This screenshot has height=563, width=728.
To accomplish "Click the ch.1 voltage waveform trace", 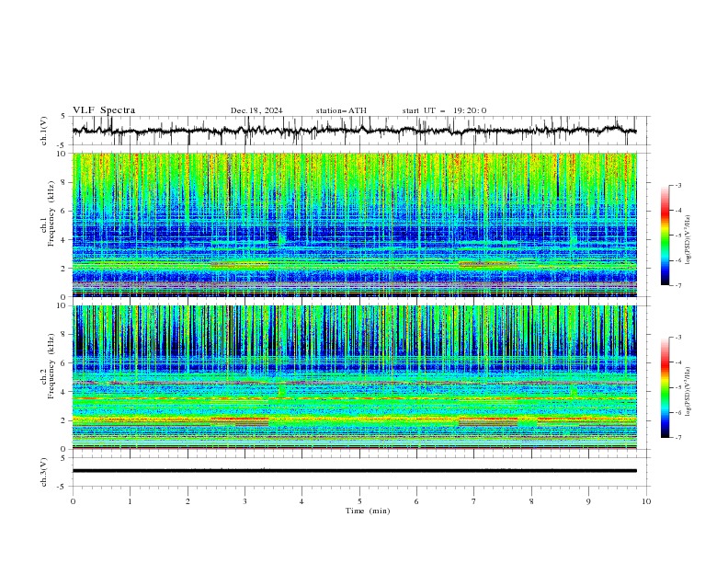I will 354,131.
